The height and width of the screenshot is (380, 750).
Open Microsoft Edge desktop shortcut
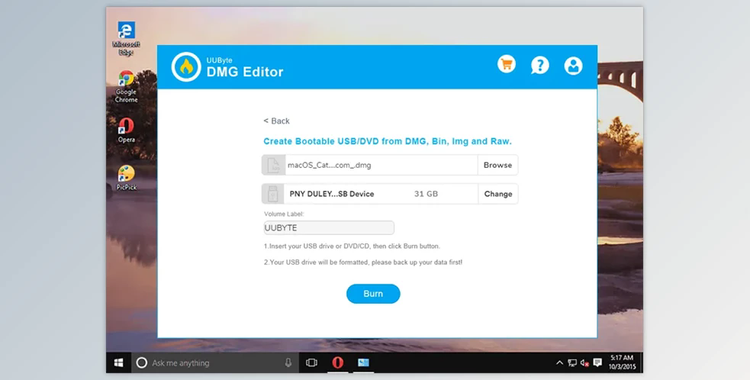coord(126,38)
